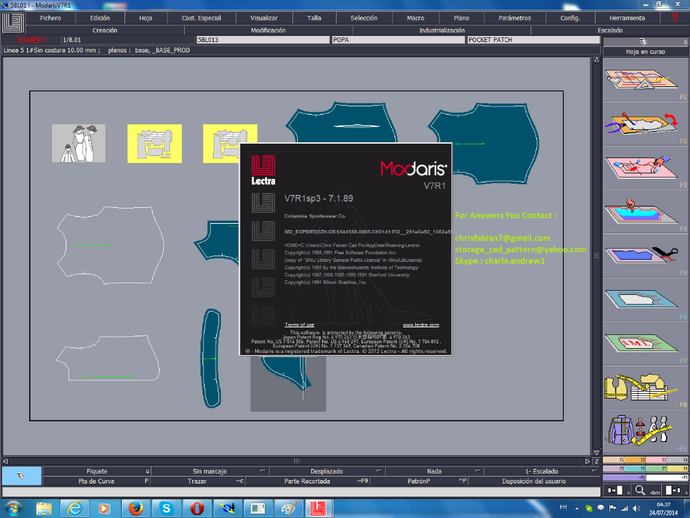Switch to the Creación tab

(x=105, y=30)
